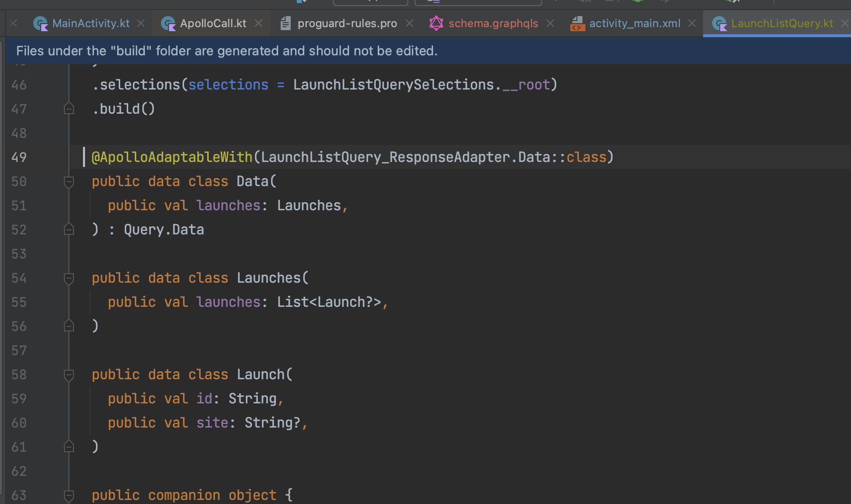Image resolution: width=851 pixels, height=504 pixels.
Task: Click the __root reference on line 46
Action: point(526,85)
